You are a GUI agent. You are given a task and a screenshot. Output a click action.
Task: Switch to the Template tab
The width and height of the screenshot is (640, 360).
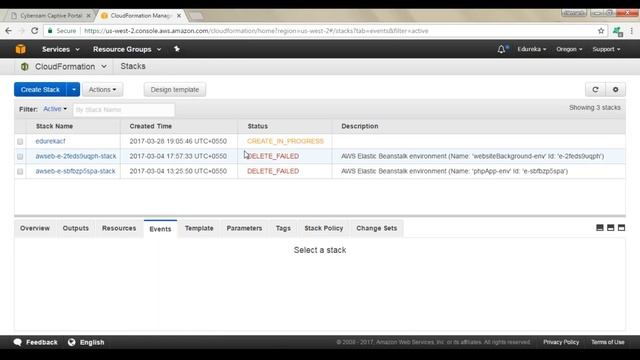[199, 228]
